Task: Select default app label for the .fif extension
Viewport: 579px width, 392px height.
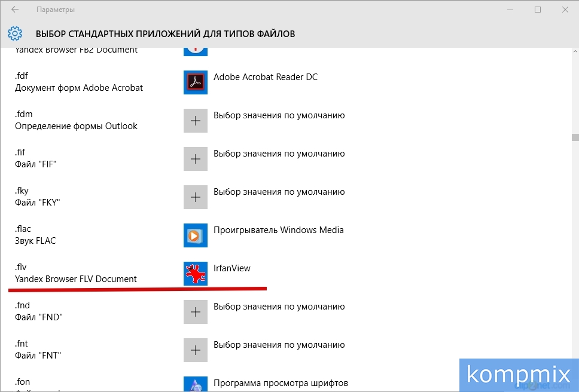Action: coord(279,154)
